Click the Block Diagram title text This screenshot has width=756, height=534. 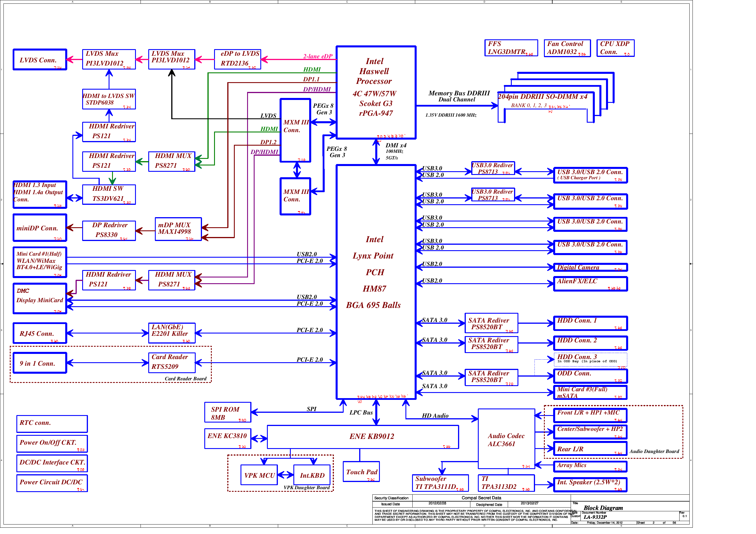pos(603,508)
